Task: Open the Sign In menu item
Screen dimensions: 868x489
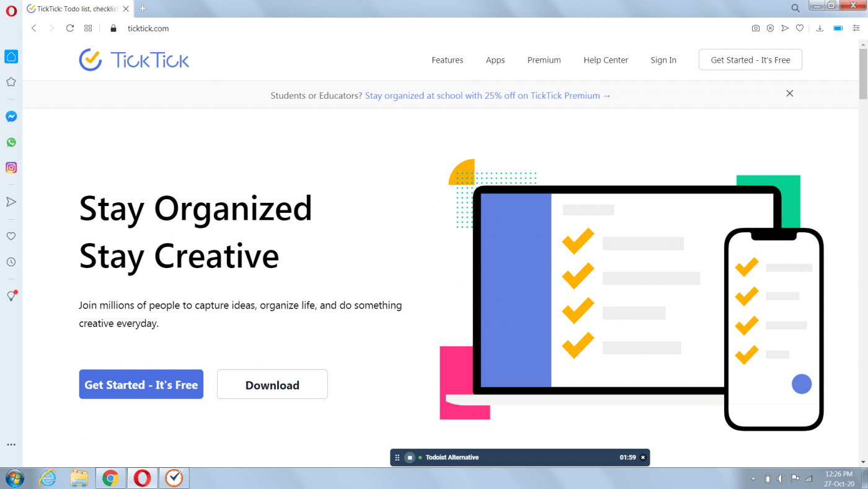Action: click(x=663, y=60)
